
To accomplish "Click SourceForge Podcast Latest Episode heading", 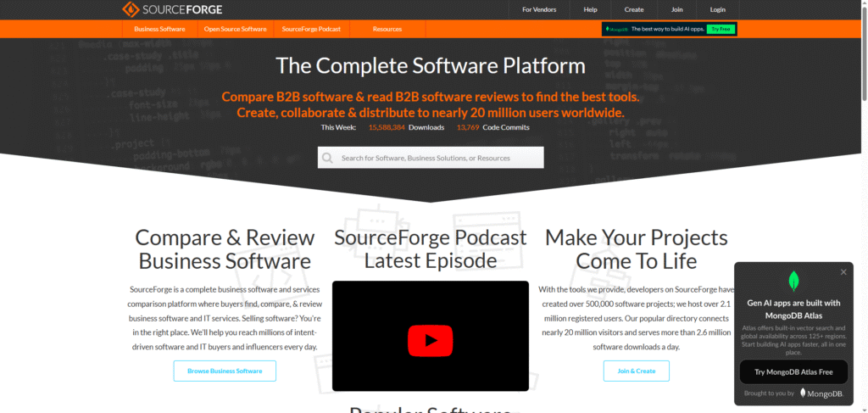I will (430, 249).
